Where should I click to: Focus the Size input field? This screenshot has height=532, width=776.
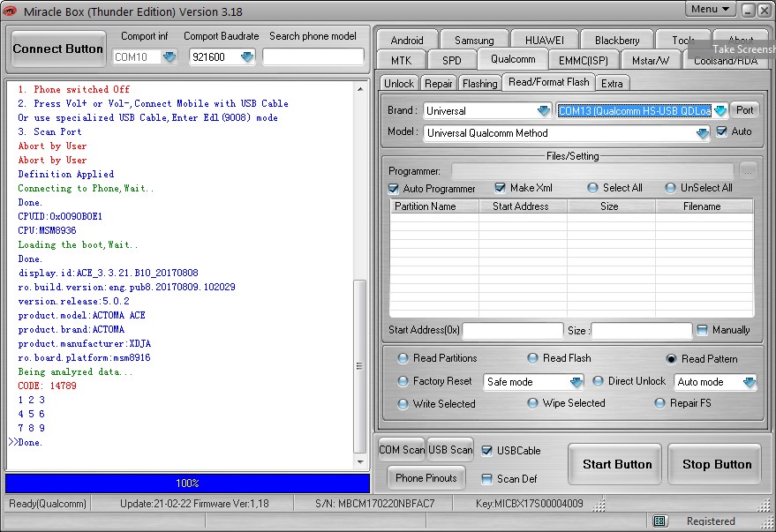tap(642, 331)
